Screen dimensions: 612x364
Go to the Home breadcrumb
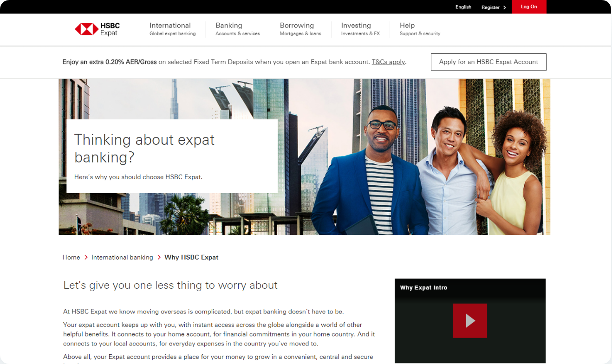[71, 257]
